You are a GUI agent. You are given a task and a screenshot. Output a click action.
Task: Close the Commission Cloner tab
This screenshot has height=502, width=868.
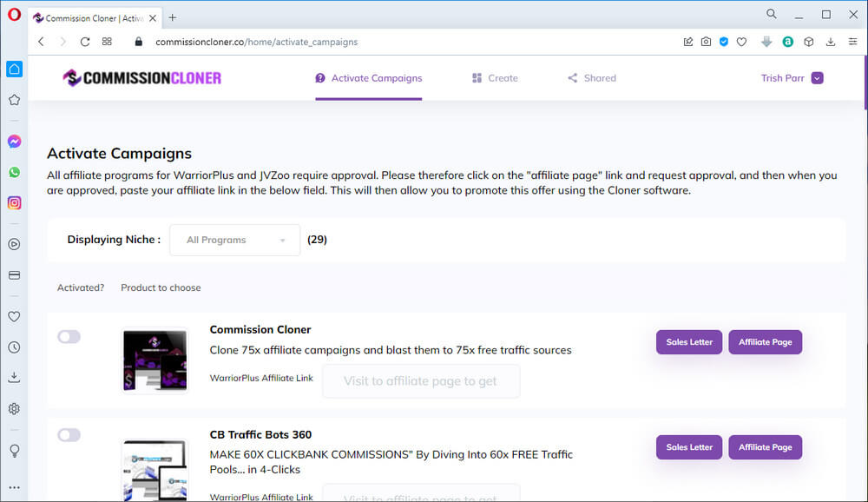tap(153, 18)
